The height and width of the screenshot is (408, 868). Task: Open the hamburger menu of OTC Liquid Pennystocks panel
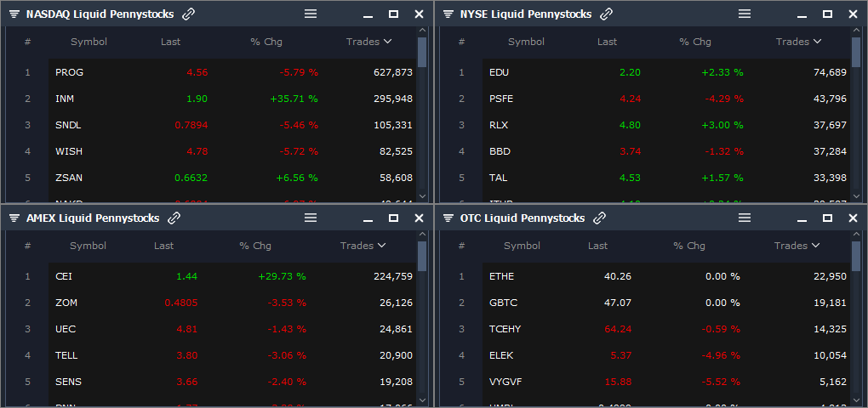click(745, 218)
